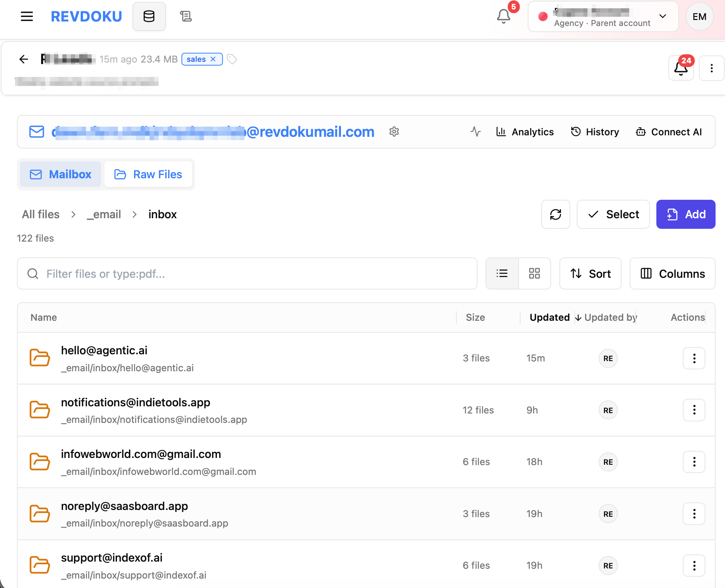Navigate to All files breadcrumb
Image resolution: width=725 pixels, height=588 pixels.
point(41,214)
